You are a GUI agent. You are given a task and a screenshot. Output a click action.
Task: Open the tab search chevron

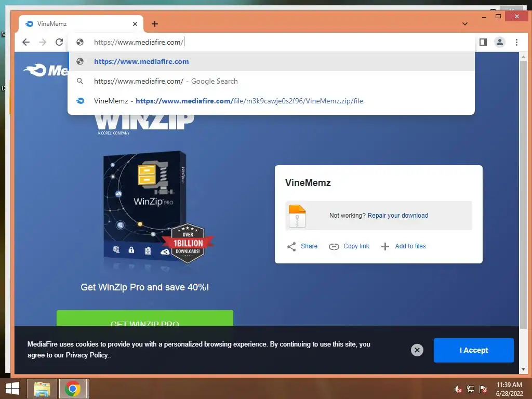465,24
